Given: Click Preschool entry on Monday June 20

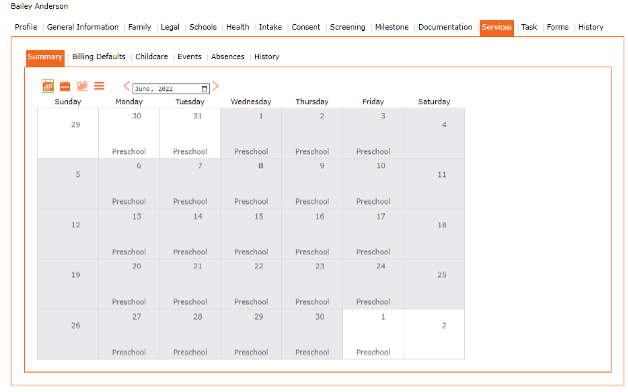Looking at the screenshot, I should [x=129, y=302].
